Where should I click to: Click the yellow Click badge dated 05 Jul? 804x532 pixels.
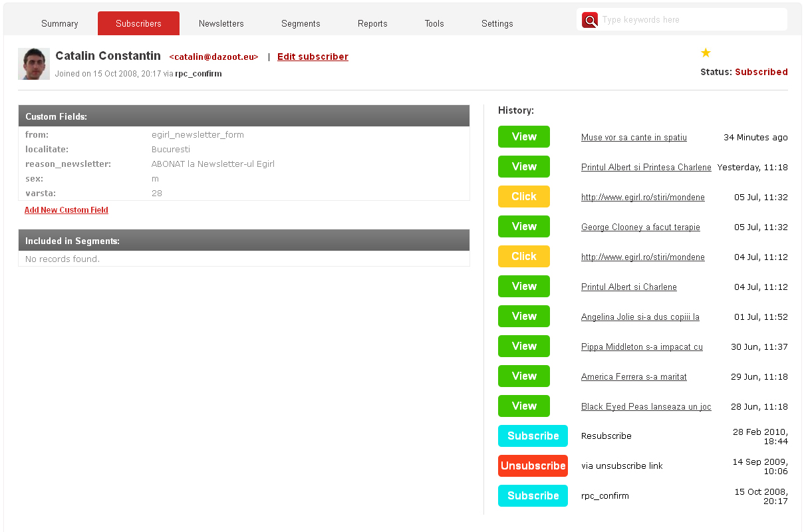(x=524, y=197)
